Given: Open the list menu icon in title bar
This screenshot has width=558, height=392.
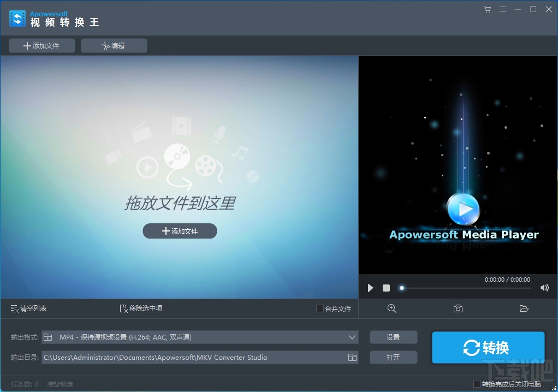Looking at the screenshot, I should (x=502, y=9).
